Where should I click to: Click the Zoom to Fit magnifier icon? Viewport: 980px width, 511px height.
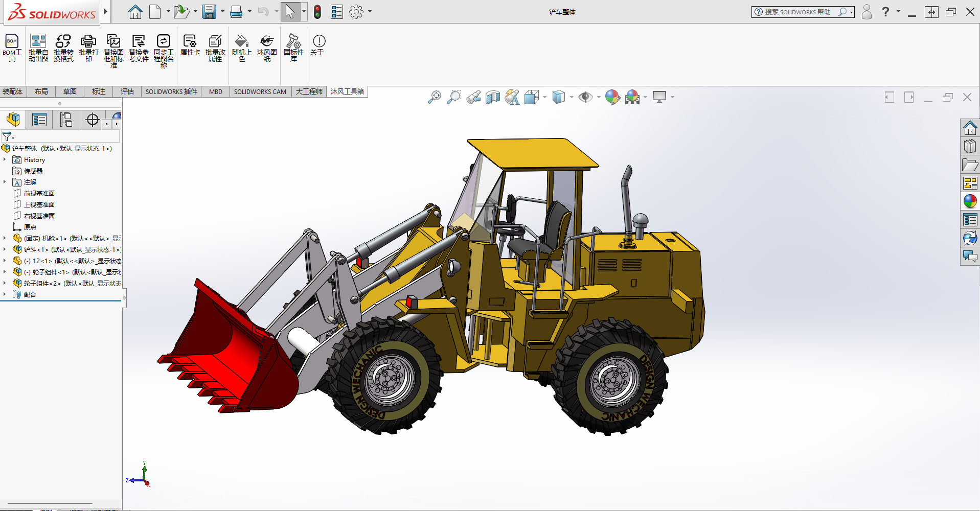click(435, 97)
